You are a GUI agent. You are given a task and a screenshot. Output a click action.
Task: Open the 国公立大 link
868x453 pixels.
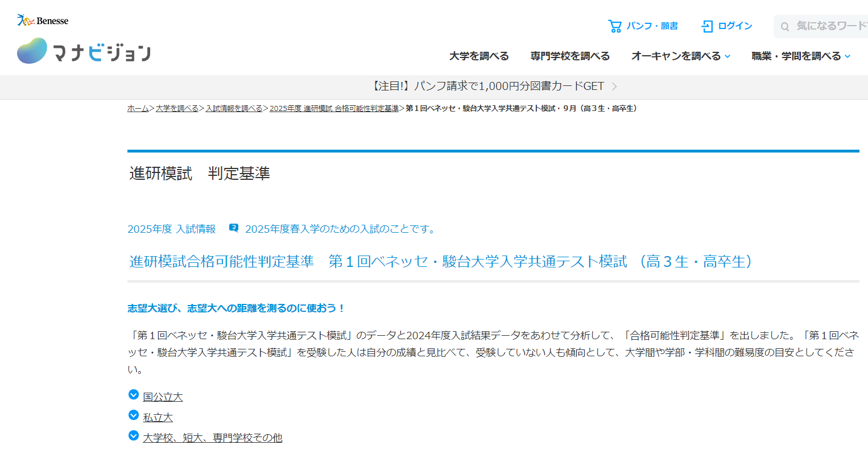click(x=163, y=396)
